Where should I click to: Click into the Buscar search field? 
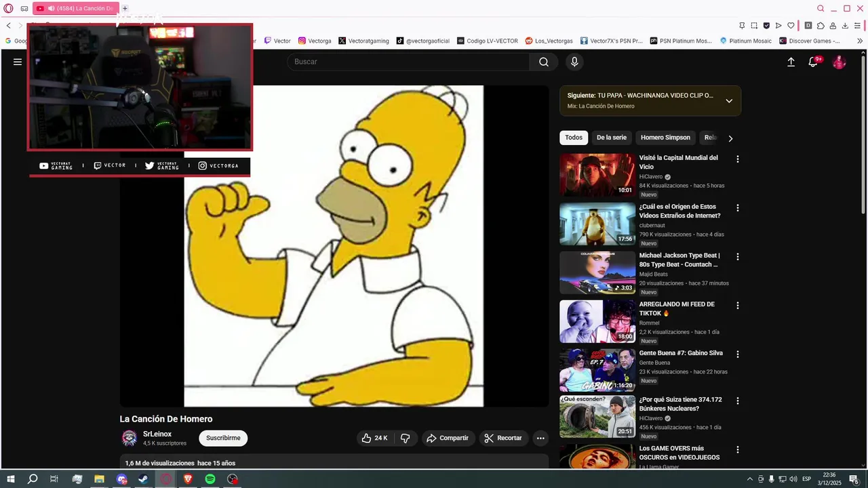[408, 62]
